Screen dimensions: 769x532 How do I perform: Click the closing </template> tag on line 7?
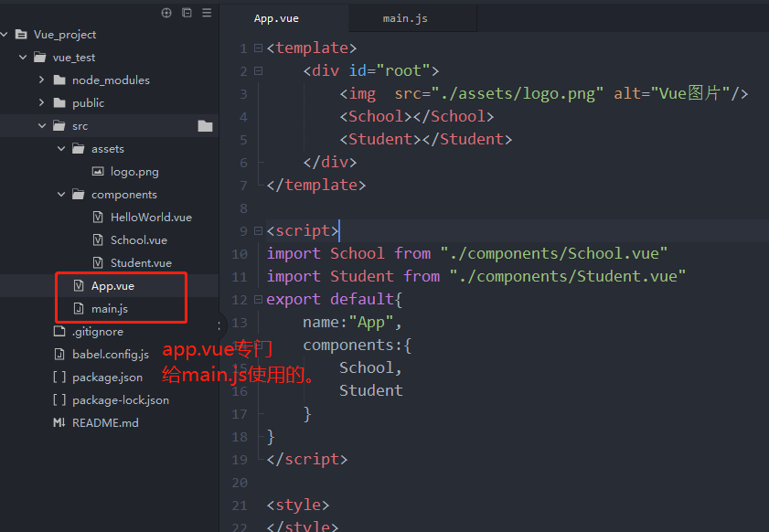click(316, 185)
